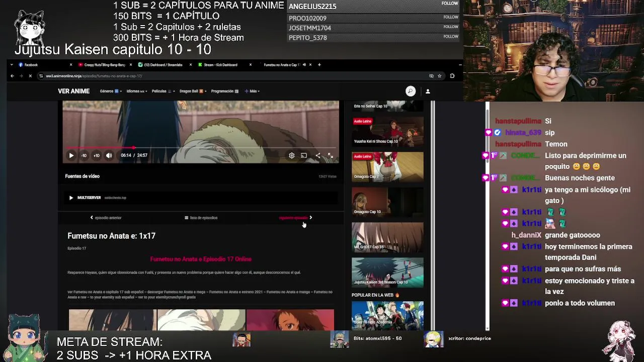Screen dimensions: 644x362
Task: Close the Fumetsu no Anata tab
Action: [310, 65]
